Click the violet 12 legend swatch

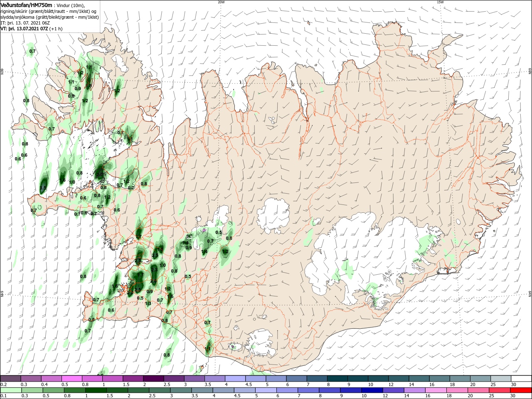coord(394,391)
